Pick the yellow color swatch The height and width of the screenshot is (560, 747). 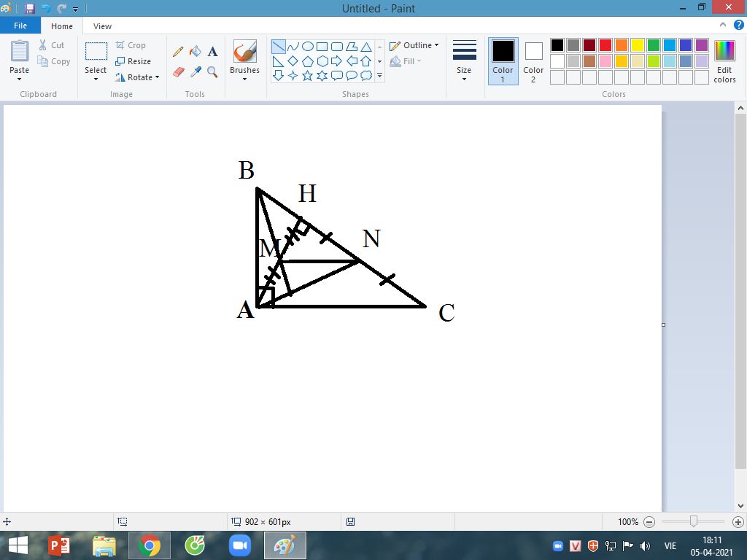(638, 44)
